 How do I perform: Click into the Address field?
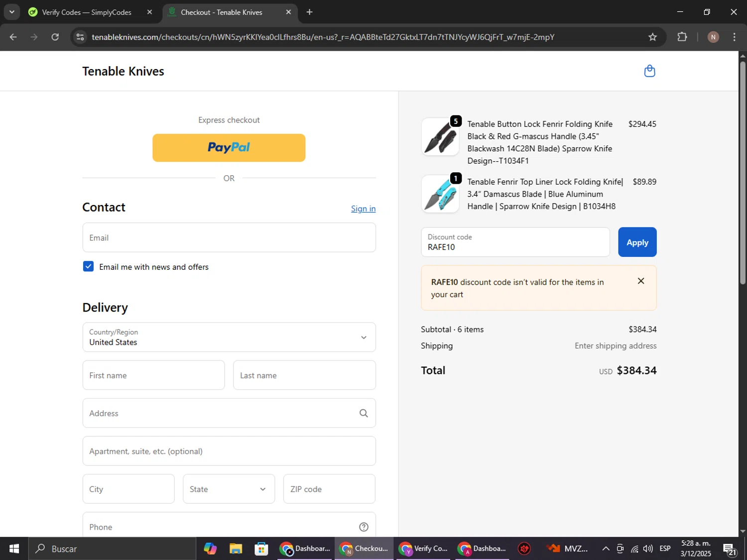[229, 413]
